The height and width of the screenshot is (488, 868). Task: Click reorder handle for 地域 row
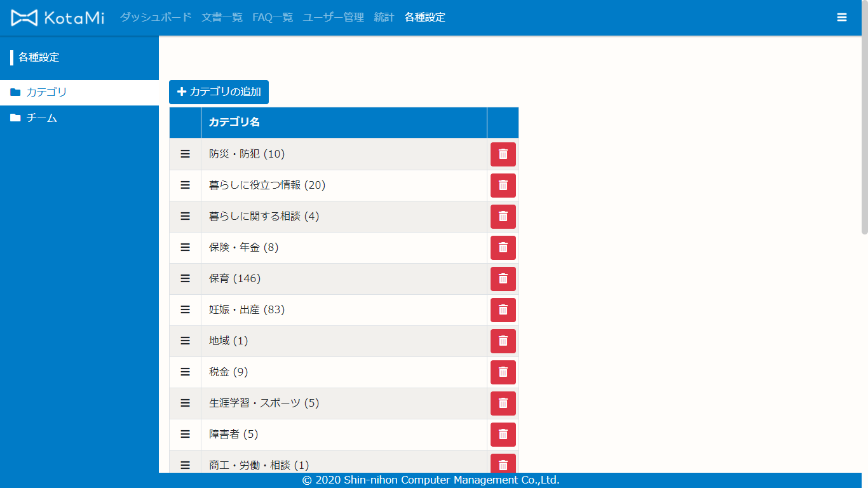tap(185, 341)
